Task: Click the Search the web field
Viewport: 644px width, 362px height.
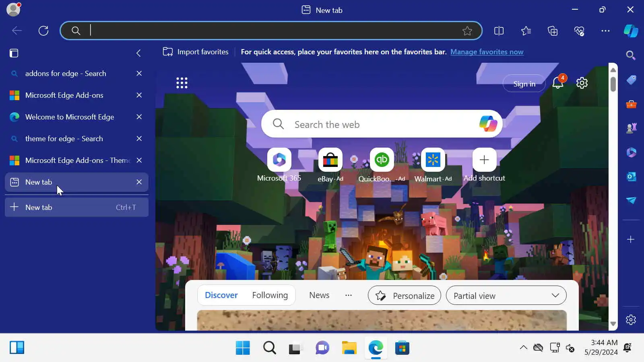Action: [382, 124]
